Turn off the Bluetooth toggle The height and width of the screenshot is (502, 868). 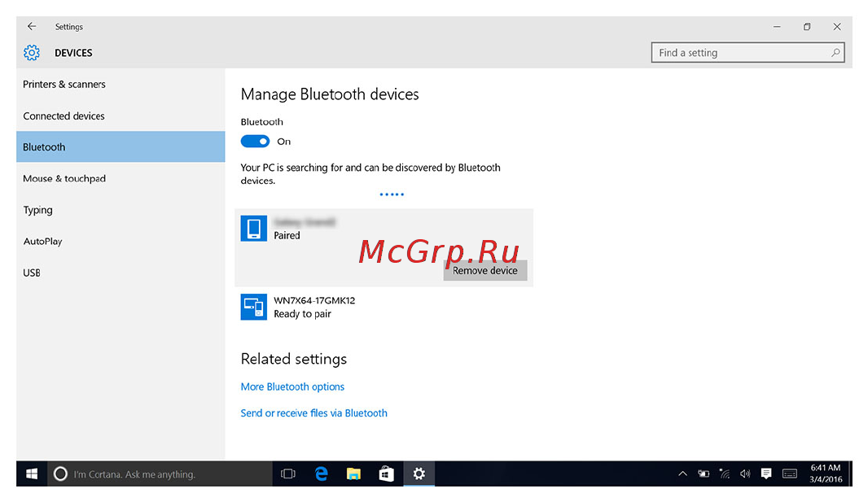coord(255,142)
